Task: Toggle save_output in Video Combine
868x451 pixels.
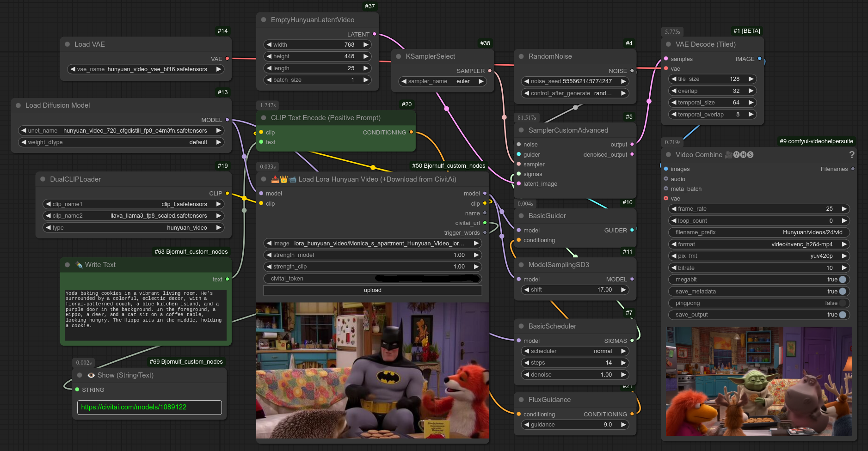Action: coord(842,315)
